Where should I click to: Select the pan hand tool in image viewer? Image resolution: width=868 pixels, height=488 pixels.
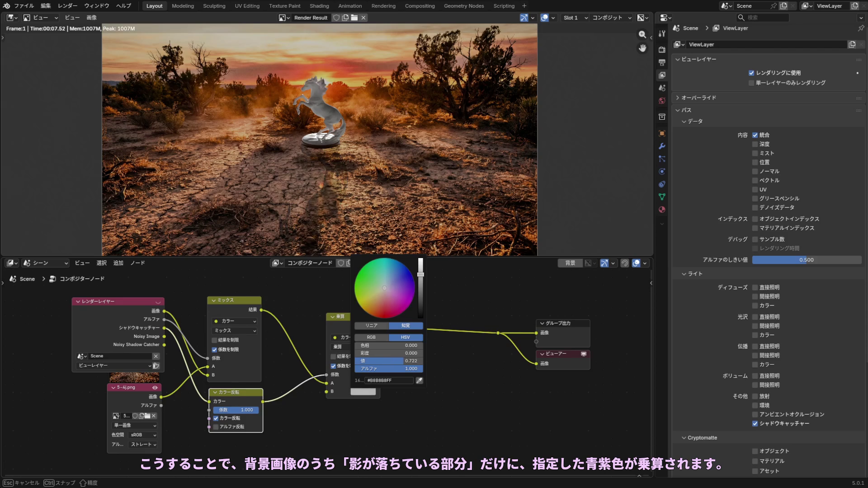tap(642, 48)
